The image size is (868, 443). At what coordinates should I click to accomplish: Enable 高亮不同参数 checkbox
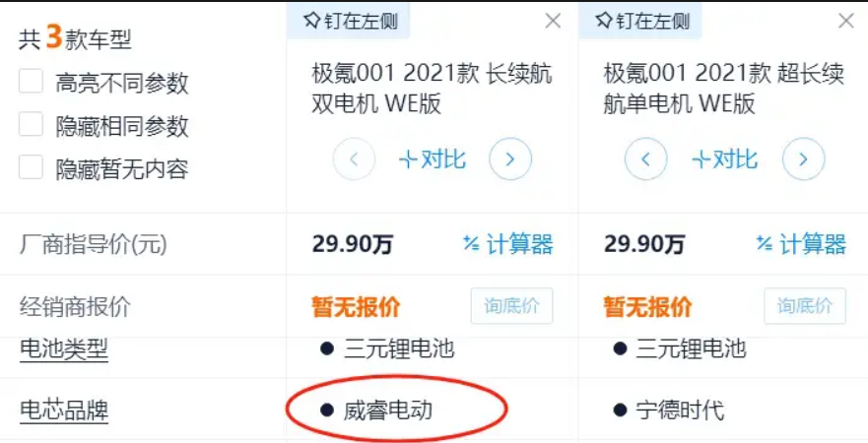pyautogui.click(x=31, y=82)
